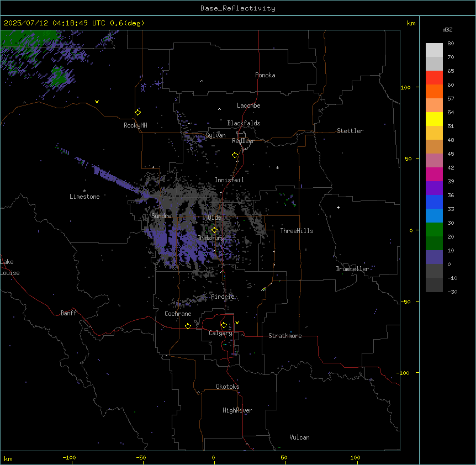Viewport: 476px width, 465px height.
Task: Click the yellow V marker northwest of RockyMH
Action: pos(97,102)
